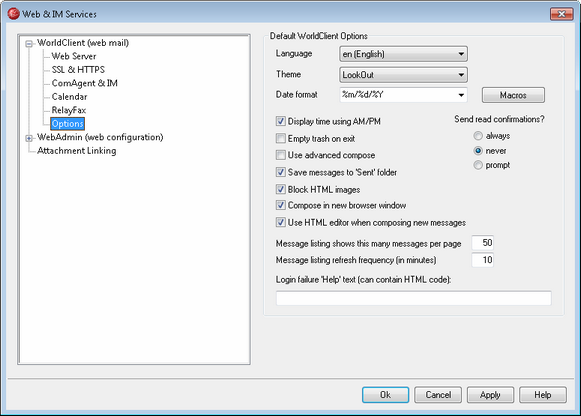Uncheck Block HTML images
Screen dimensions: 581x416
pyautogui.click(x=281, y=189)
